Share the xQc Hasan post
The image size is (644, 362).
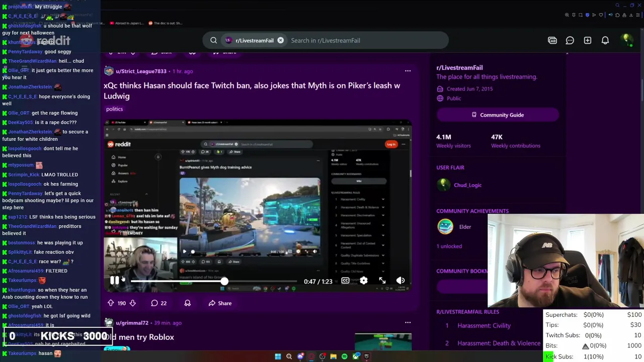[220, 303]
